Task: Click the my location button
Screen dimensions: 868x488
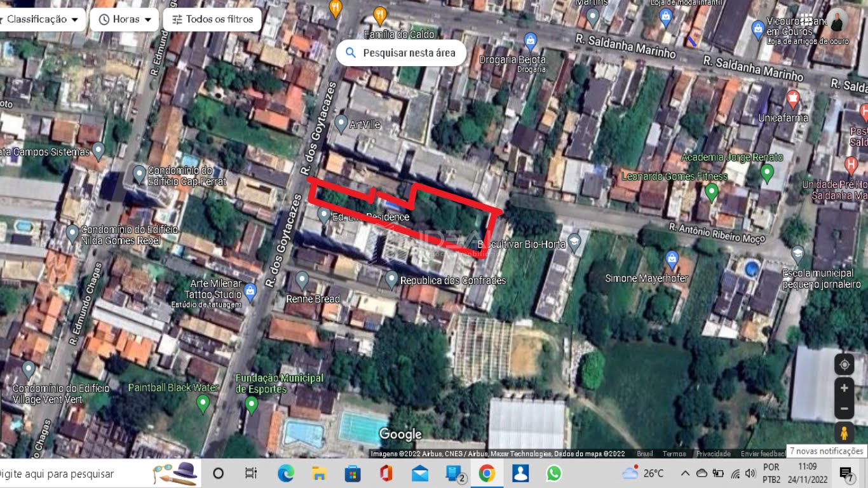Action: point(844,365)
